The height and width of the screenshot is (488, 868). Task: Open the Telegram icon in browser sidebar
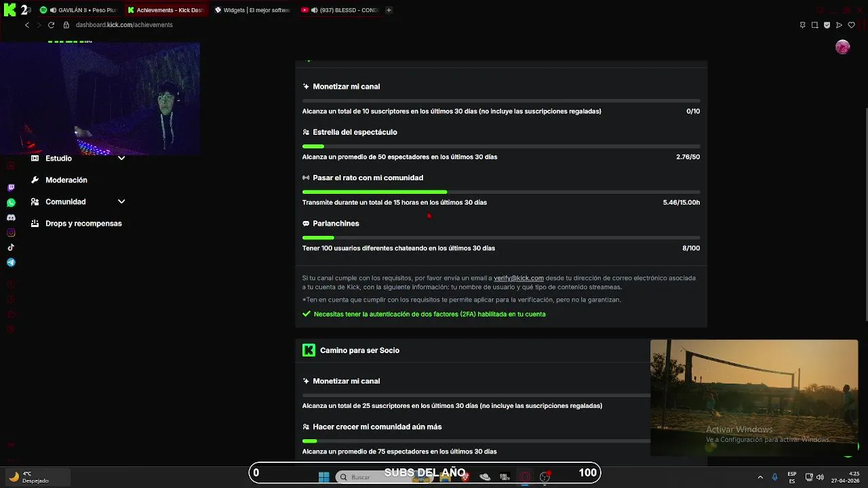pos(11,262)
